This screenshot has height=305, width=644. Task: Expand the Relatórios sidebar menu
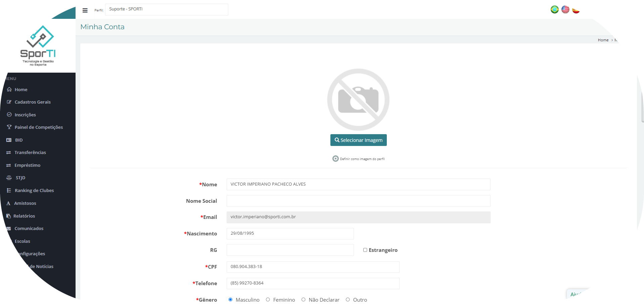[24, 216]
